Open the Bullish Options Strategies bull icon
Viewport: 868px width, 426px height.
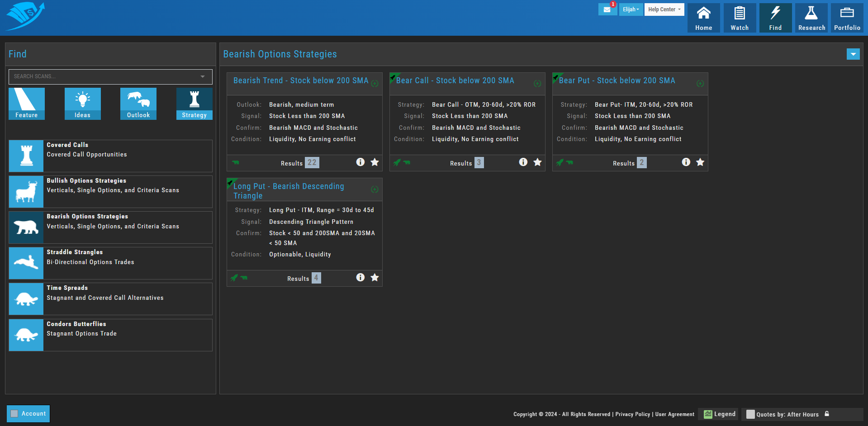pos(26,192)
